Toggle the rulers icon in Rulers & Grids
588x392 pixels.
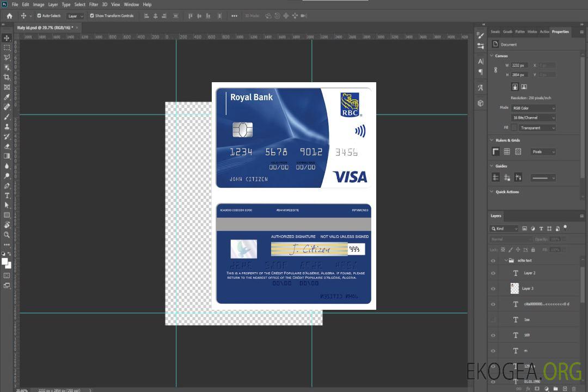click(495, 151)
